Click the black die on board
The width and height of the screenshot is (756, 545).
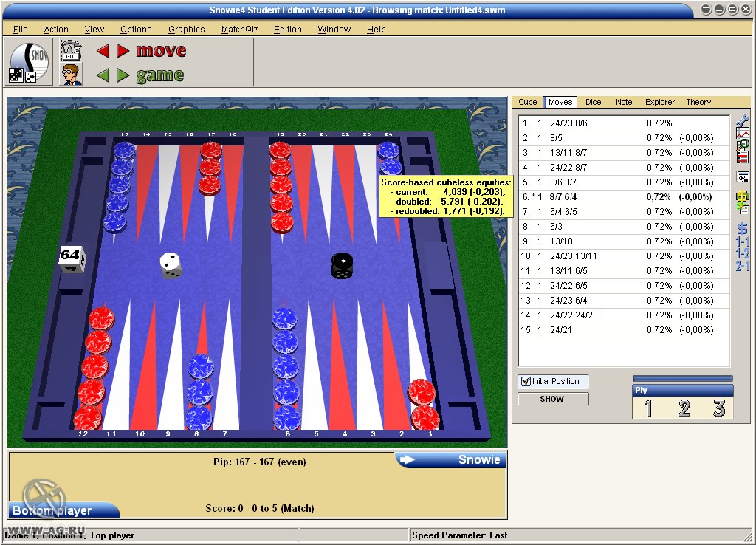tap(343, 266)
